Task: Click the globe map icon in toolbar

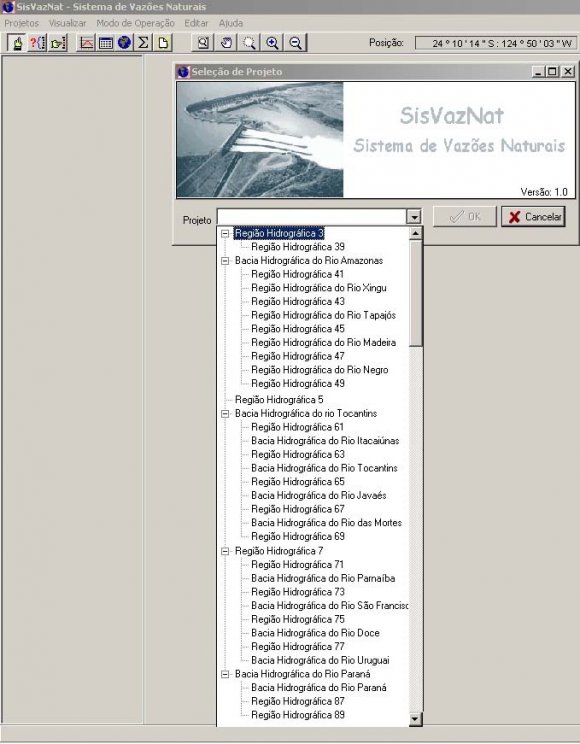Action: [x=124, y=43]
